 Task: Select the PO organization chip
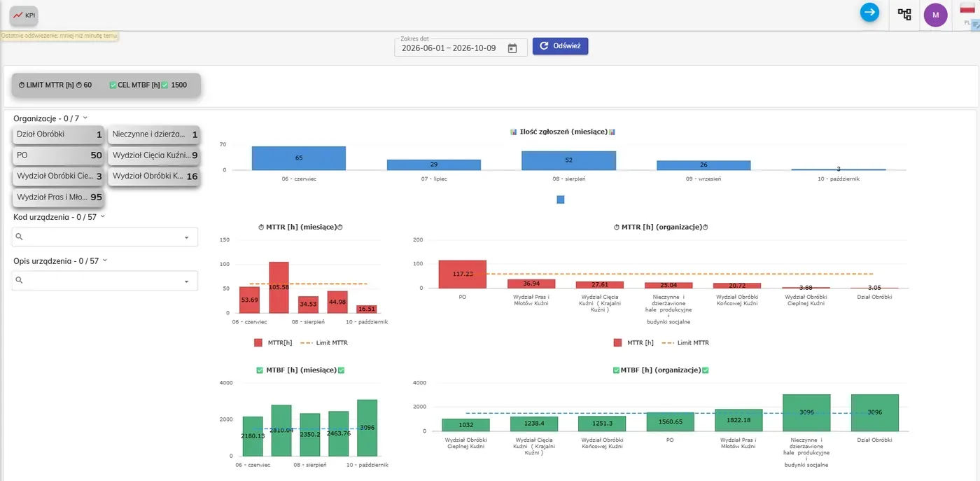click(59, 155)
